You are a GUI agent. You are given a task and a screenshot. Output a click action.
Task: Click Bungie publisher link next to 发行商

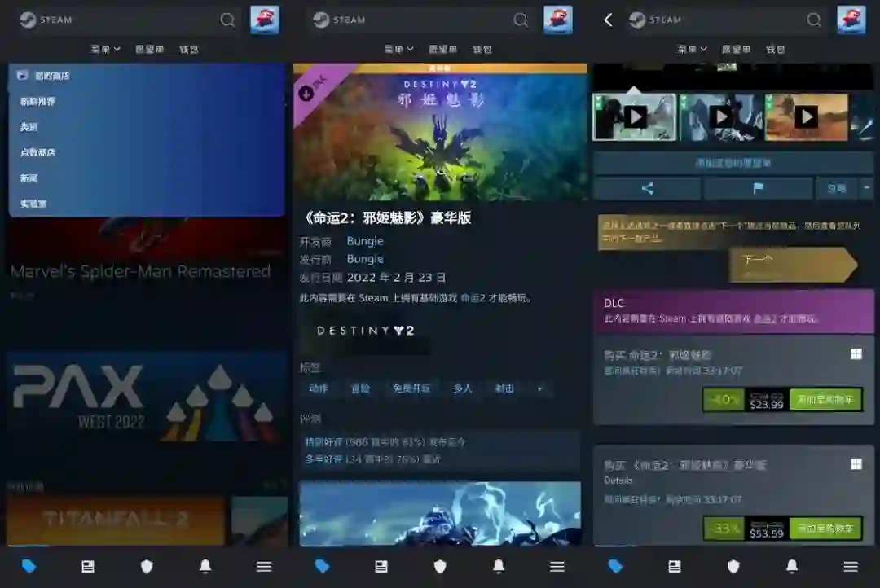click(x=365, y=259)
